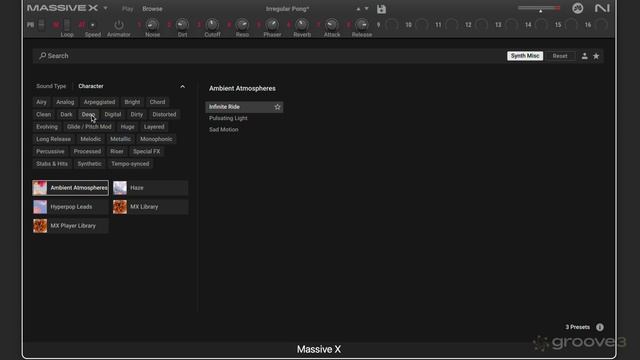
Task: Load the Pulsating Light preset
Action: (228, 118)
